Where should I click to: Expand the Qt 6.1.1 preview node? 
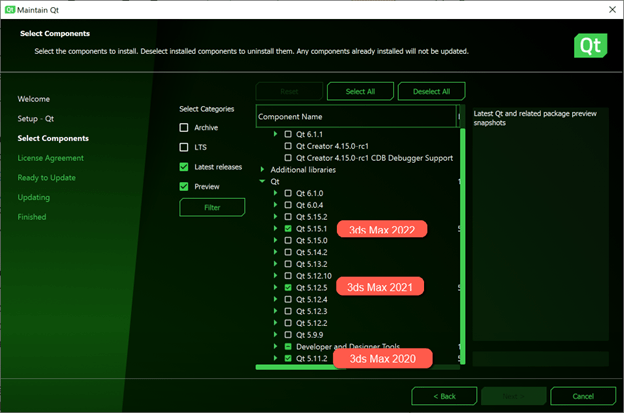[x=275, y=134]
